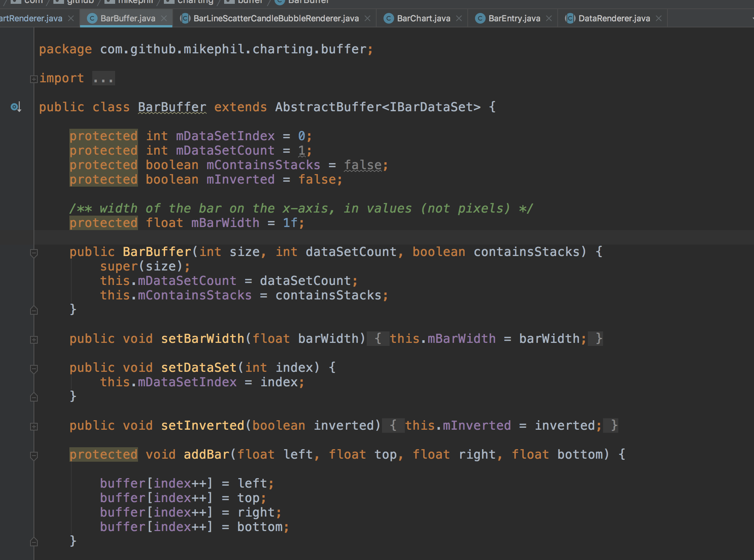This screenshot has width=754, height=560.
Task: Switch to the BarLineScatterCandleBubbleRenderer.java tab
Action: coord(276,18)
